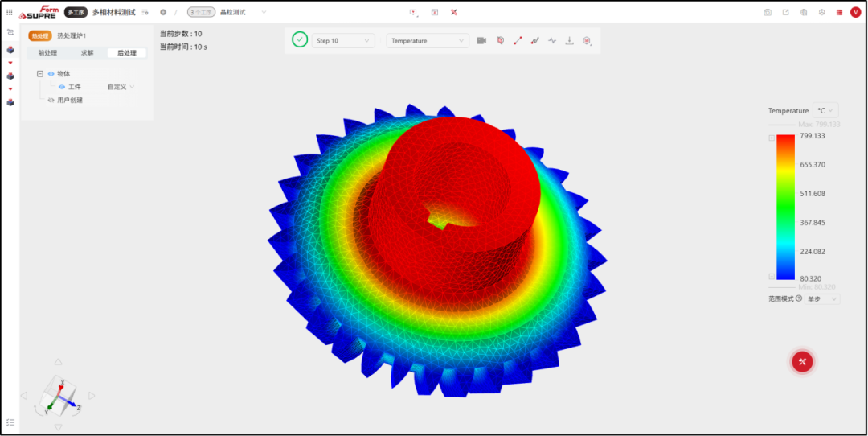Open the waveform chart plot tool

click(552, 40)
